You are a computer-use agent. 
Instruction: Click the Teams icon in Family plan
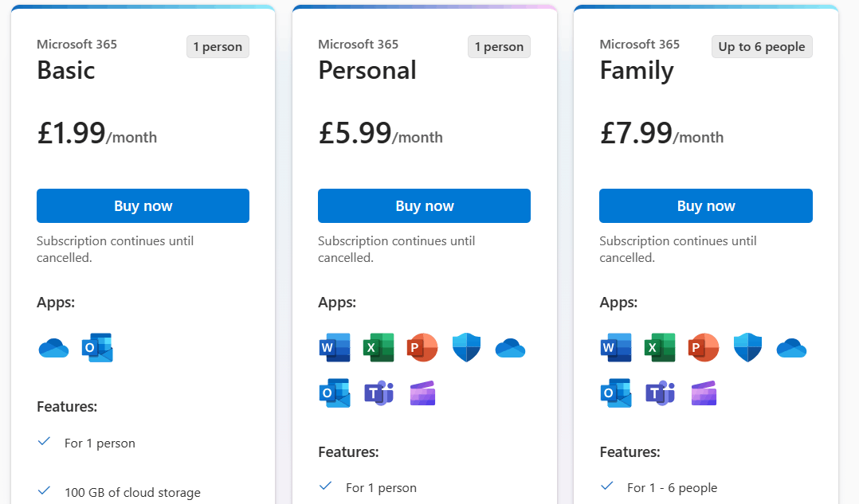click(660, 393)
